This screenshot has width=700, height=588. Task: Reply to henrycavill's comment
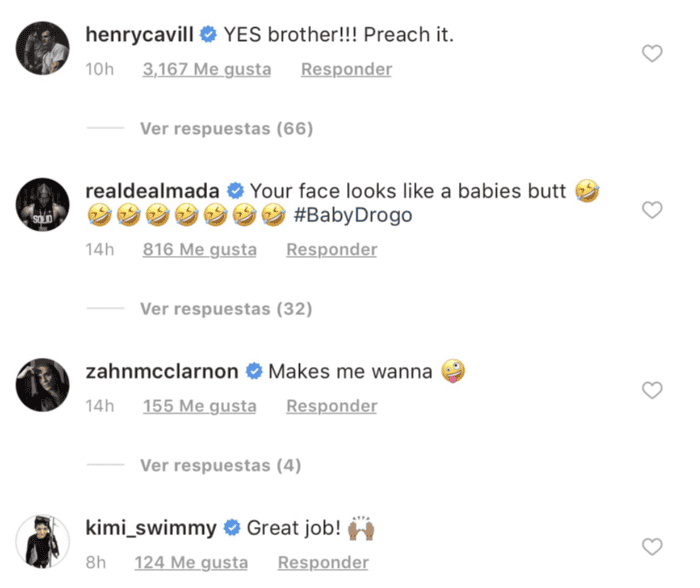pyautogui.click(x=346, y=69)
